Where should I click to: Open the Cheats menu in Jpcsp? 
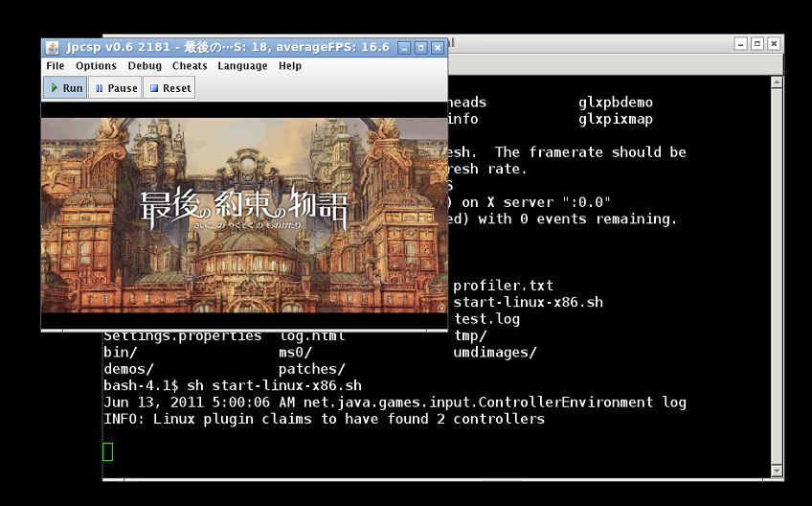coord(190,66)
